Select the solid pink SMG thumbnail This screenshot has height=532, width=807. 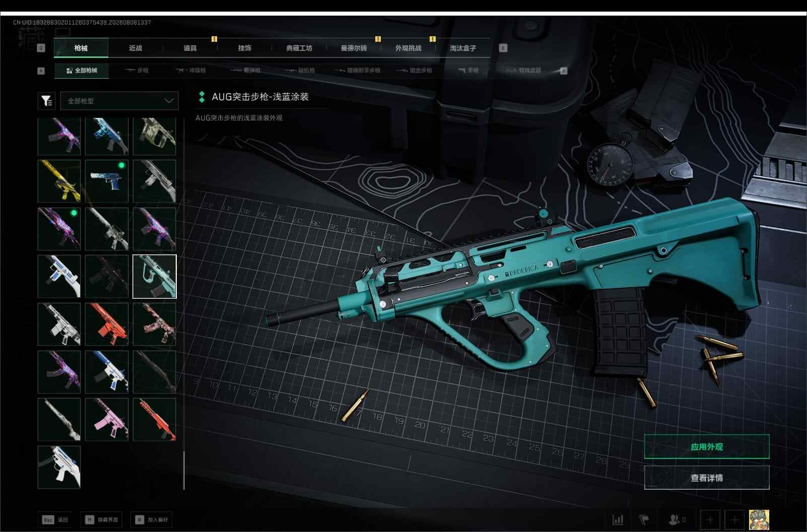coord(107,419)
